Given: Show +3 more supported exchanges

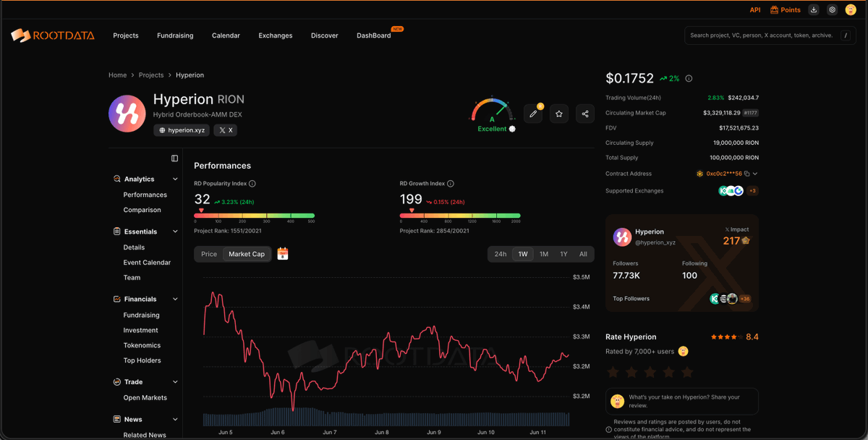Looking at the screenshot, I should (753, 191).
